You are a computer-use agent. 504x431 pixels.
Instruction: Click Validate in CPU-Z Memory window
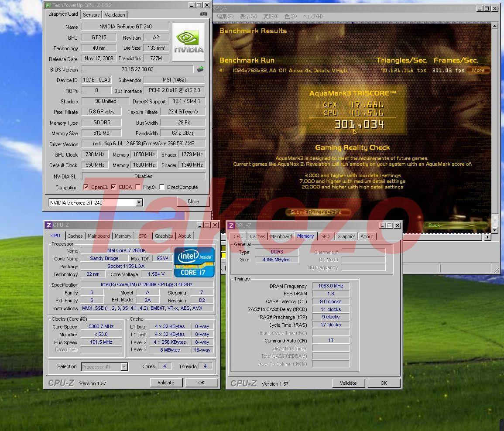pyautogui.click(x=348, y=383)
